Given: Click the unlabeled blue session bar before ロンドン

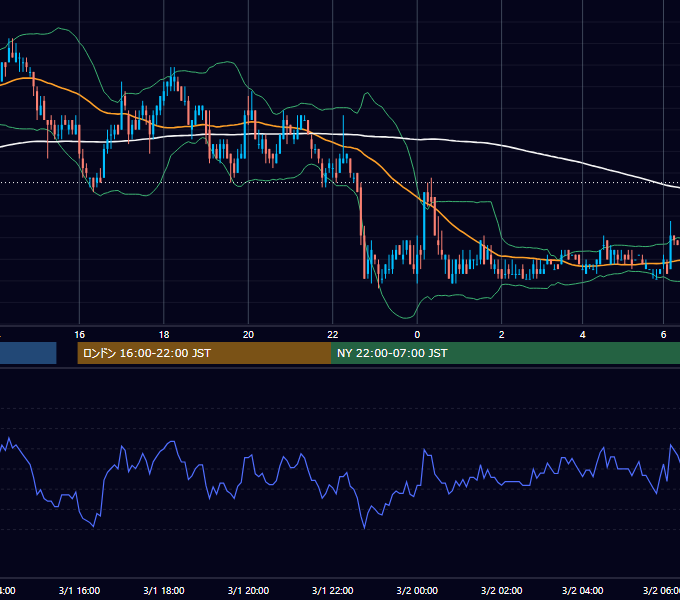Looking at the screenshot, I should [x=28, y=353].
